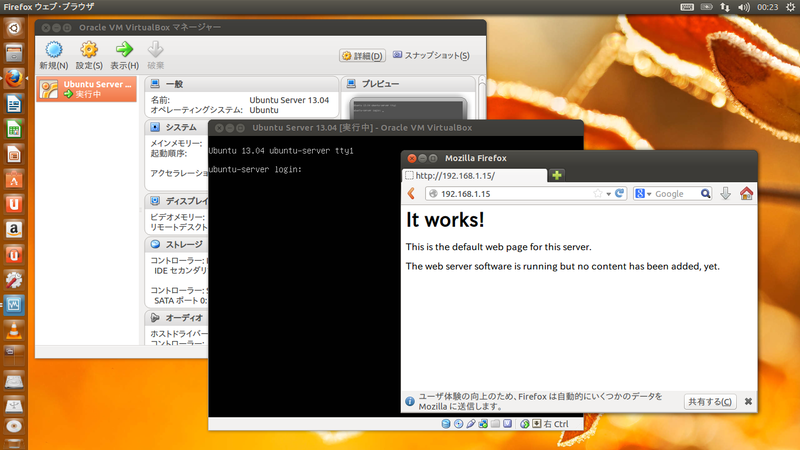Open Ubuntu Software Center from the dock

click(14, 179)
